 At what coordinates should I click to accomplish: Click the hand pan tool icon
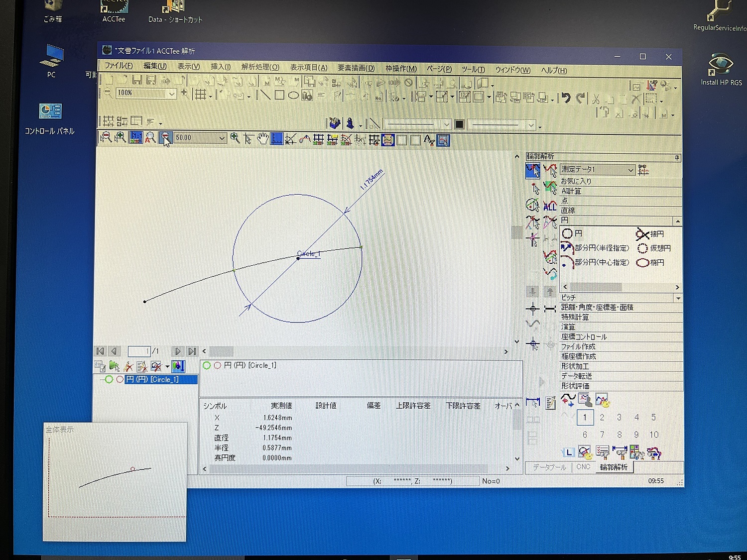[x=262, y=139]
